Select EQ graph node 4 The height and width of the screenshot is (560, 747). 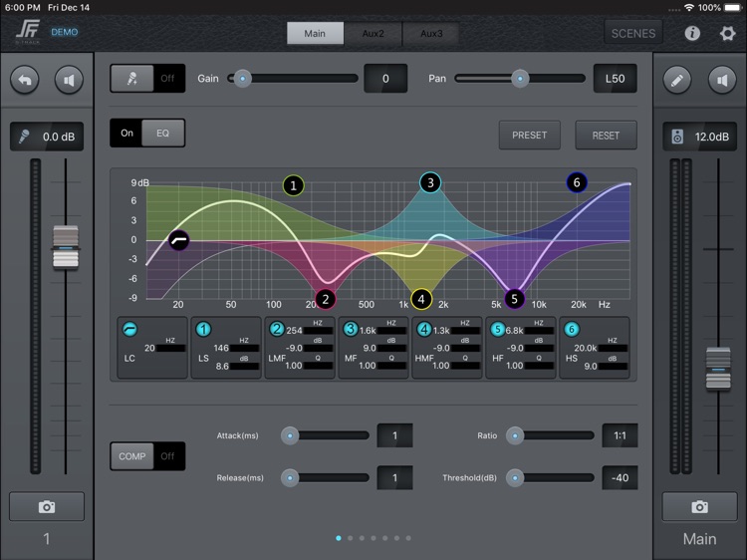(x=421, y=299)
